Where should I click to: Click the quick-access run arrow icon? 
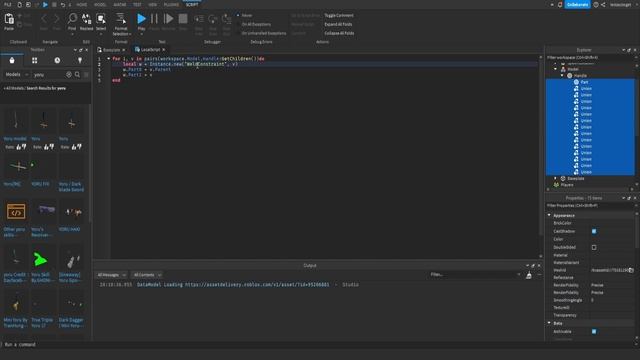click(45, 4)
